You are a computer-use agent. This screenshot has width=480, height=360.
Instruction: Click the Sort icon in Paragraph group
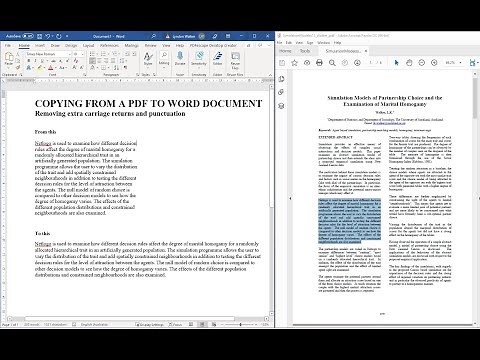[116, 68]
